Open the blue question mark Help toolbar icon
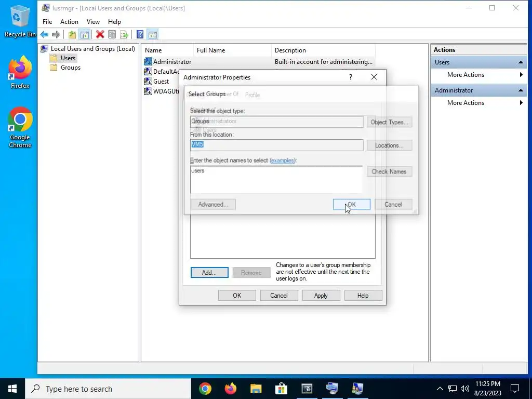This screenshot has width=532, height=399. pyautogui.click(x=140, y=34)
